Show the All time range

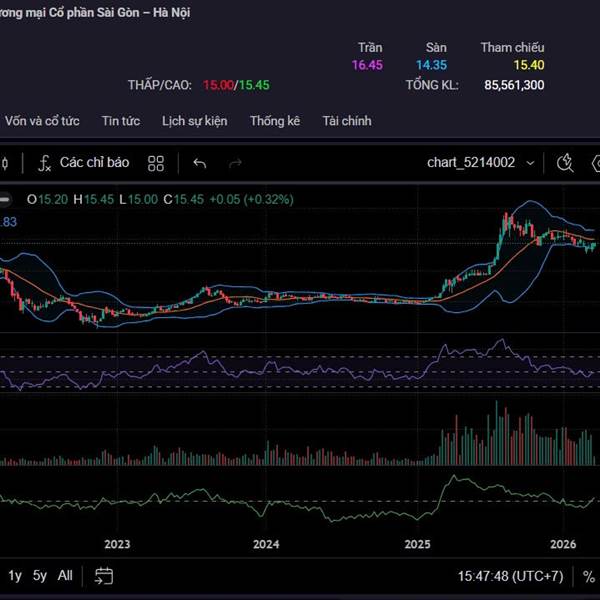coord(65,576)
